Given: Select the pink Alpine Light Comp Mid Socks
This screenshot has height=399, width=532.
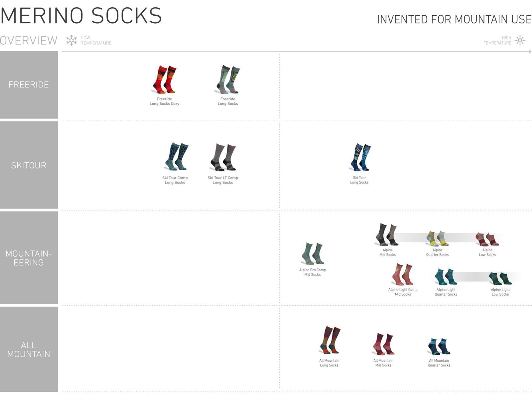Looking at the screenshot, I should (403, 274).
